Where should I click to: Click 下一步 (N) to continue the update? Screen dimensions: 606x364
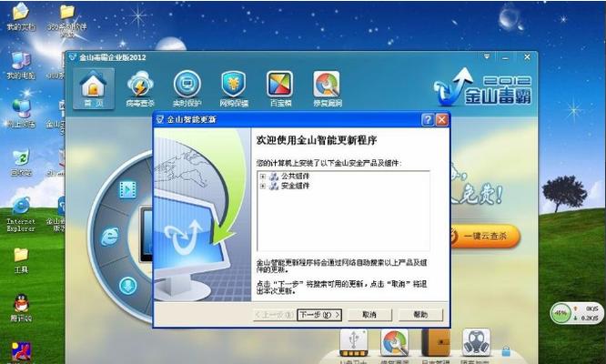[319, 315]
